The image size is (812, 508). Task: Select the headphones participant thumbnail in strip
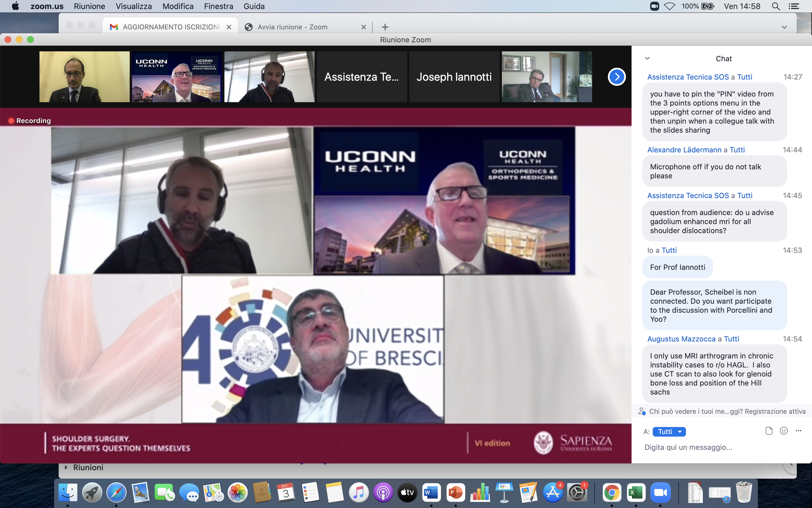270,77
